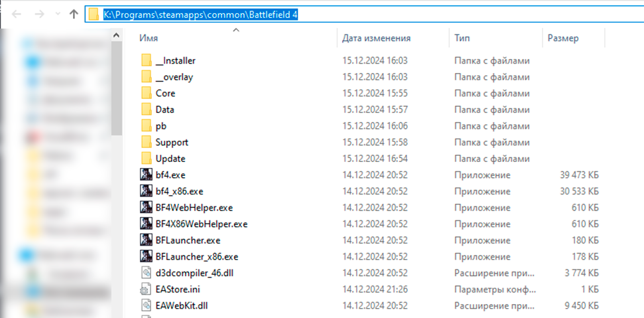The width and height of the screenshot is (644, 318).
Task: Select the EAStore.ini file name
Action: 178,289
